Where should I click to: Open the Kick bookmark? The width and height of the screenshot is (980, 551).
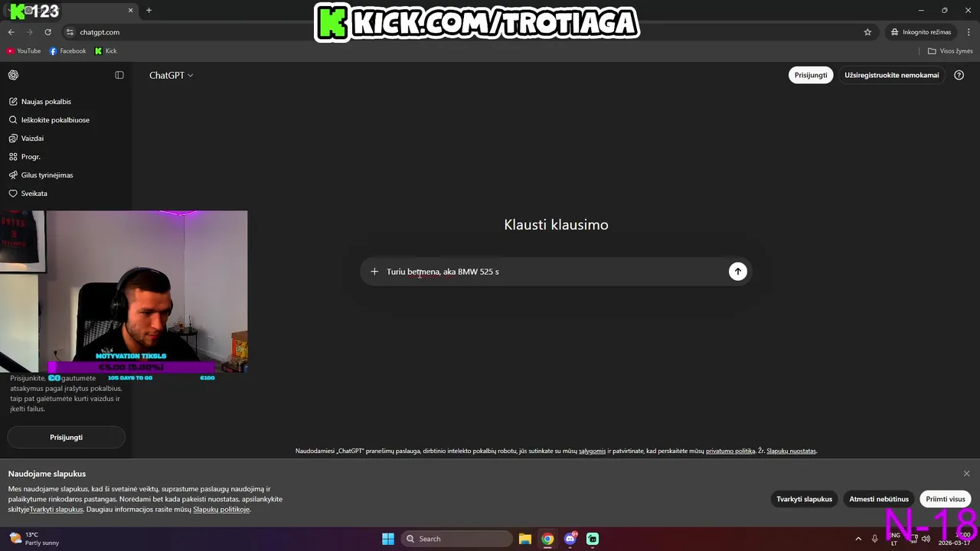click(x=106, y=51)
